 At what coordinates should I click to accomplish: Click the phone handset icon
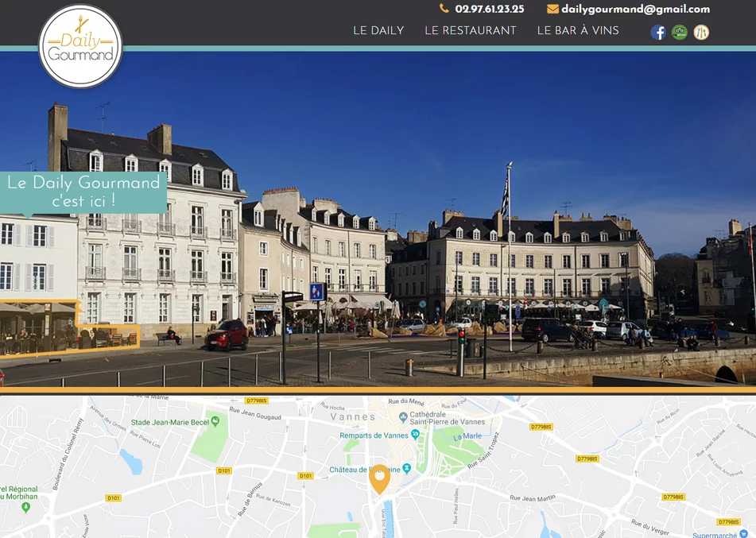(444, 9)
